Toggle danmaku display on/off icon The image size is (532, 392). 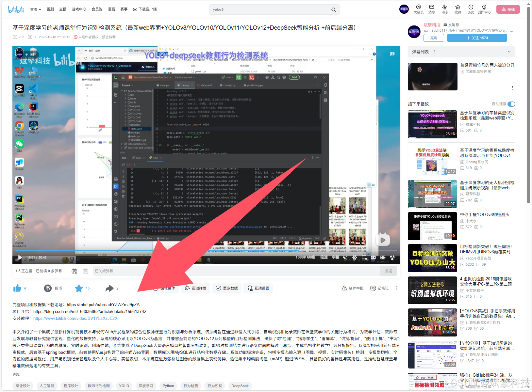click(75, 271)
